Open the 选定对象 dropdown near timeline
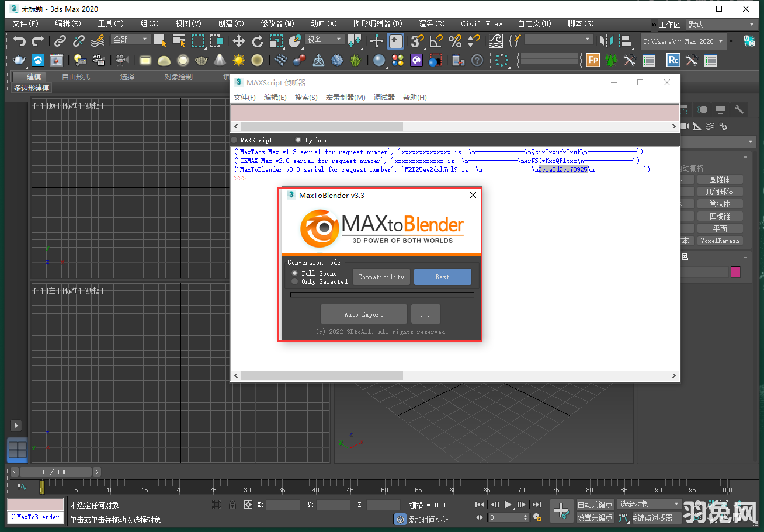 click(x=648, y=503)
